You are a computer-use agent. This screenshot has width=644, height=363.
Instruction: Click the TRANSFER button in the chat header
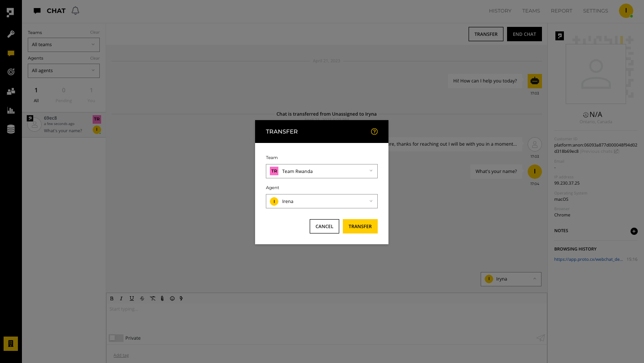(x=486, y=34)
